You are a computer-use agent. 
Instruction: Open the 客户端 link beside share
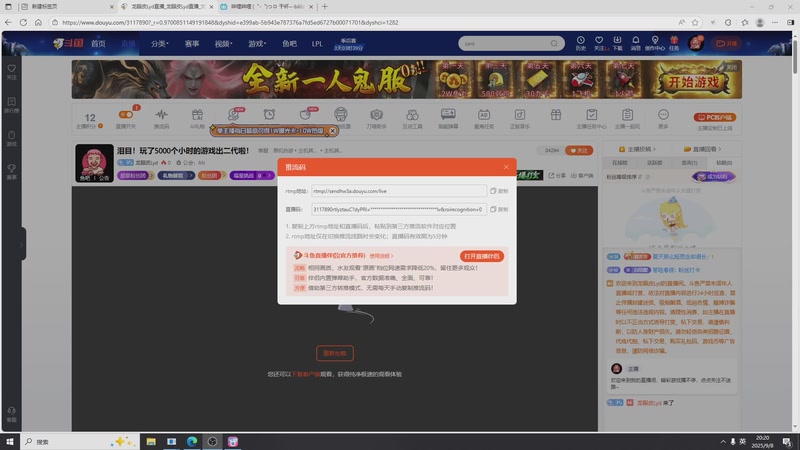[582, 176]
